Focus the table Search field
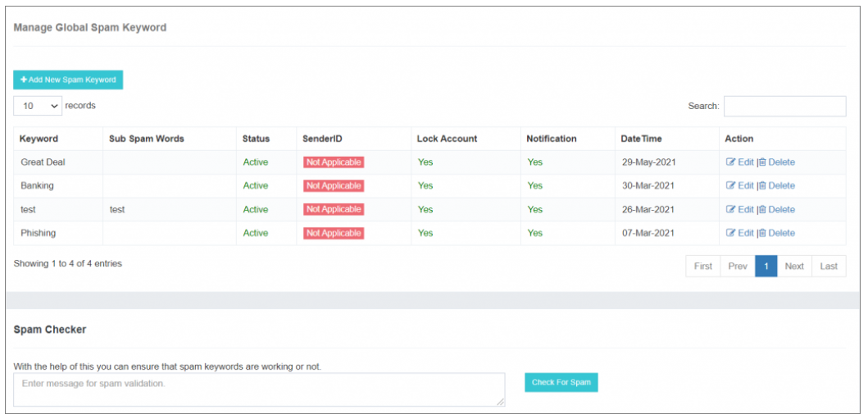Image resolution: width=868 pixels, height=419 pixels. 784,107
